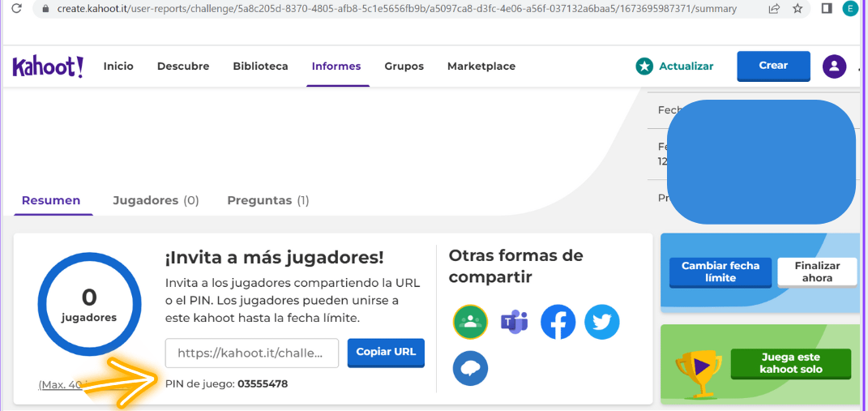Open the Inicio menu item

[118, 66]
